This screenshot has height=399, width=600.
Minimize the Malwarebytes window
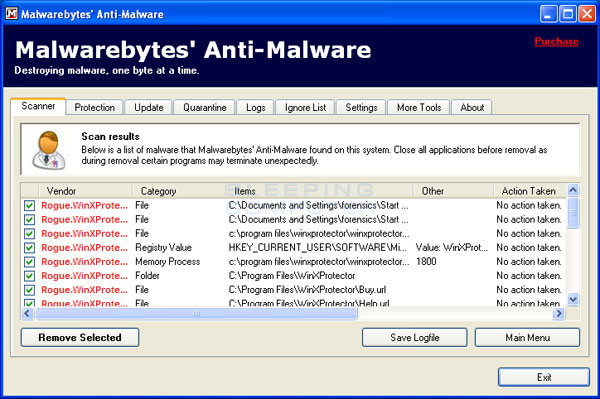pos(548,14)
